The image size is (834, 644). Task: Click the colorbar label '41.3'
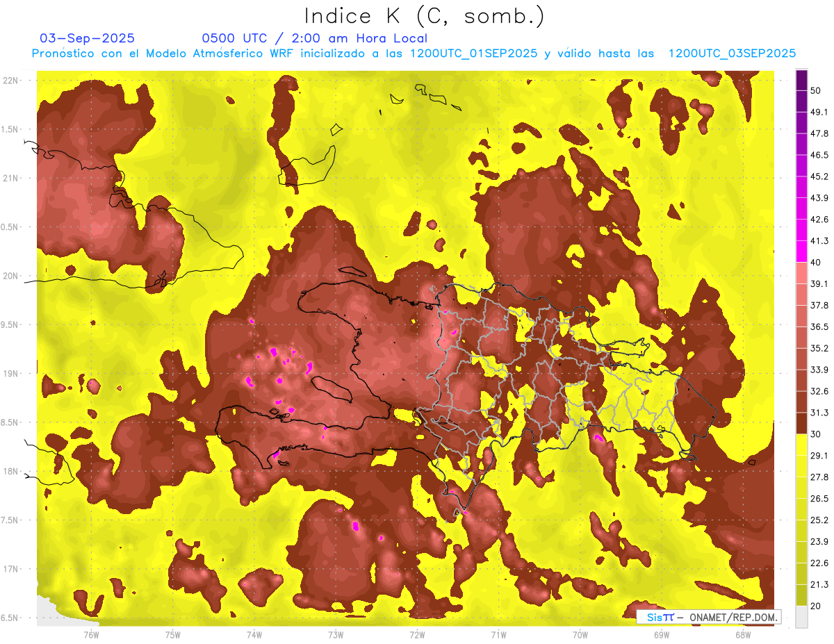click(x=819, y=241)
